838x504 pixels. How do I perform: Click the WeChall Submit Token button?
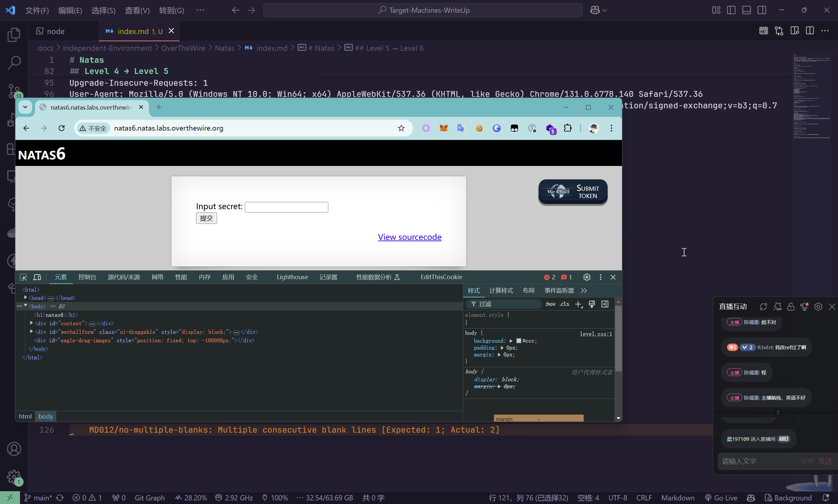pos(573,192)
